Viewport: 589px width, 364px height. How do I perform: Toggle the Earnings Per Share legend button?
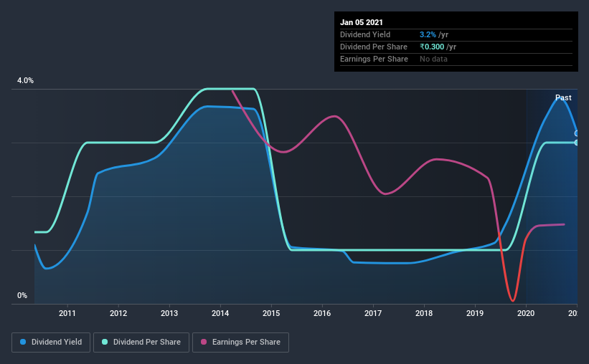(x=240, y=343)
